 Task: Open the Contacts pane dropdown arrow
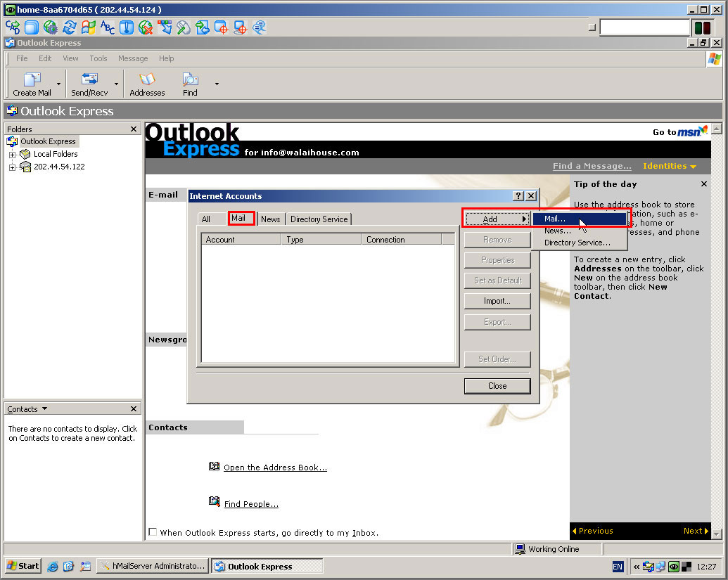pyautogui.click(x=44, y=408)
